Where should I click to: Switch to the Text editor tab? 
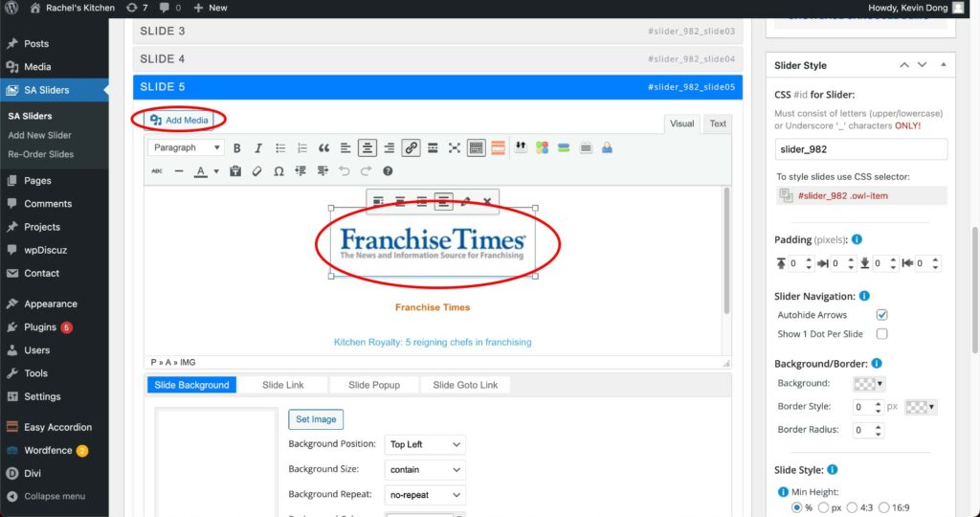pos(717,124)
